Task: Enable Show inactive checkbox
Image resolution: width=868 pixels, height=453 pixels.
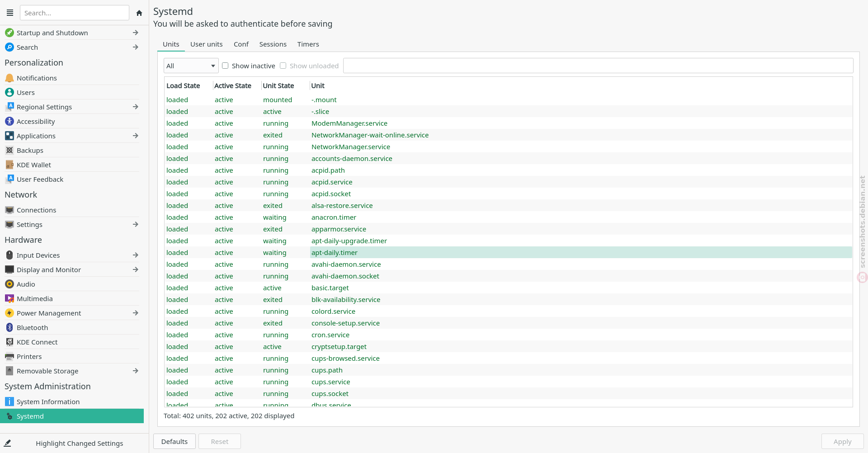Action: 225,66
